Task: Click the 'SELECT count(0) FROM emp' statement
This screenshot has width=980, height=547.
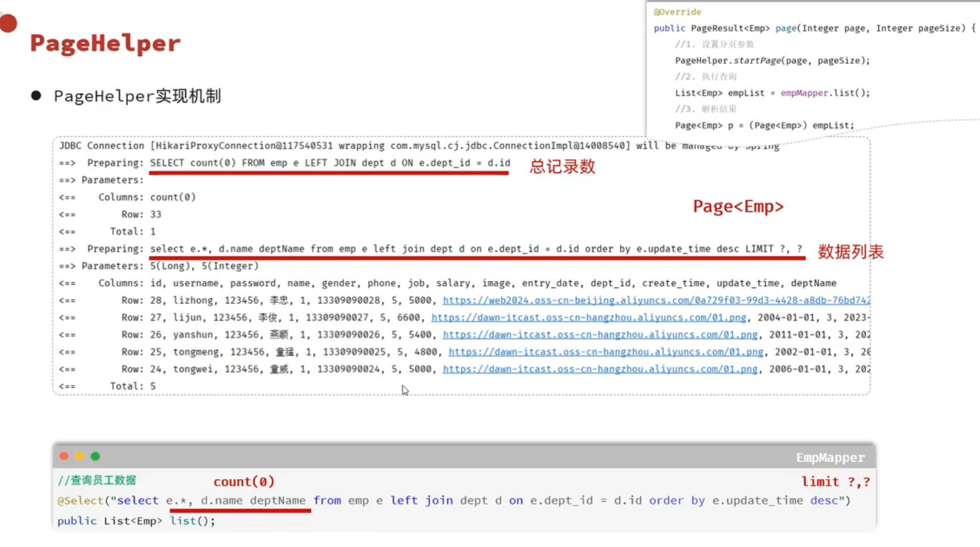Action: [x=330, y=163]
